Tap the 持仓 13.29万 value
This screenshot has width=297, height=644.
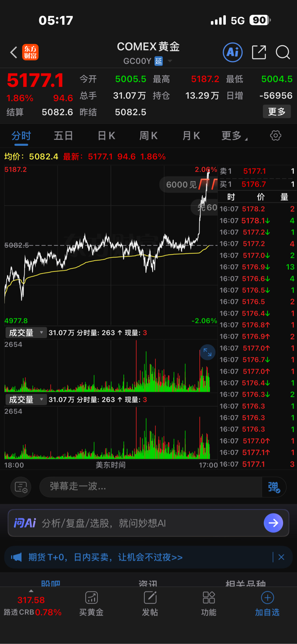(x=202, y=96)
